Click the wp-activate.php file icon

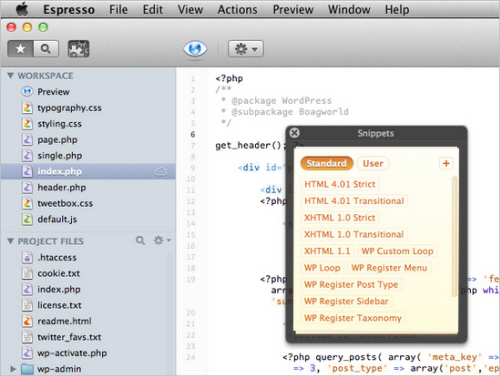coord(27,353)
